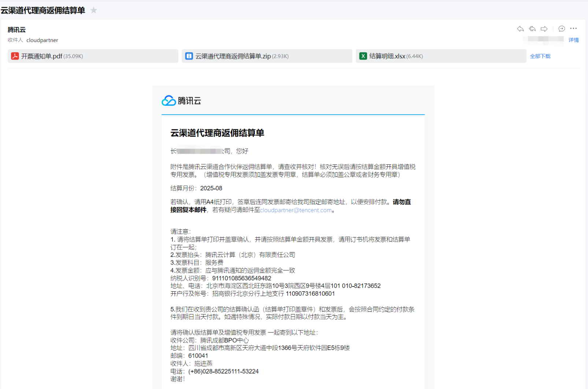
Task: Click the bold 请勿直接回复本邮件 text
Action: click(291, 206)
